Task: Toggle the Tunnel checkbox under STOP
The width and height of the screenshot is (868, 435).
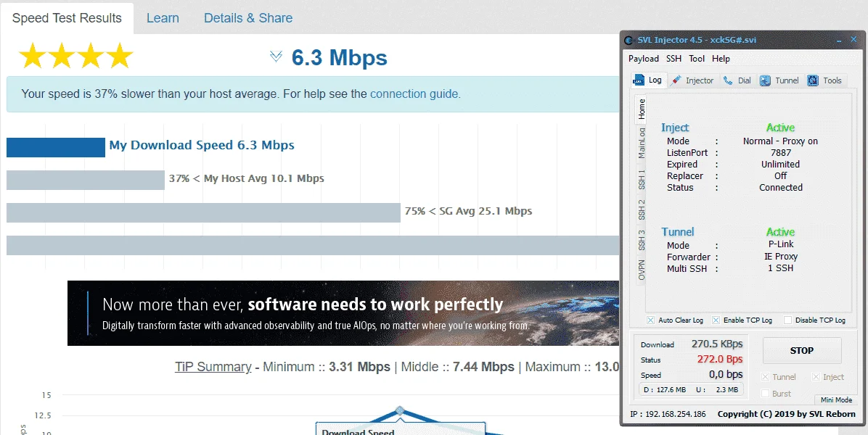Action: (765, 377)
